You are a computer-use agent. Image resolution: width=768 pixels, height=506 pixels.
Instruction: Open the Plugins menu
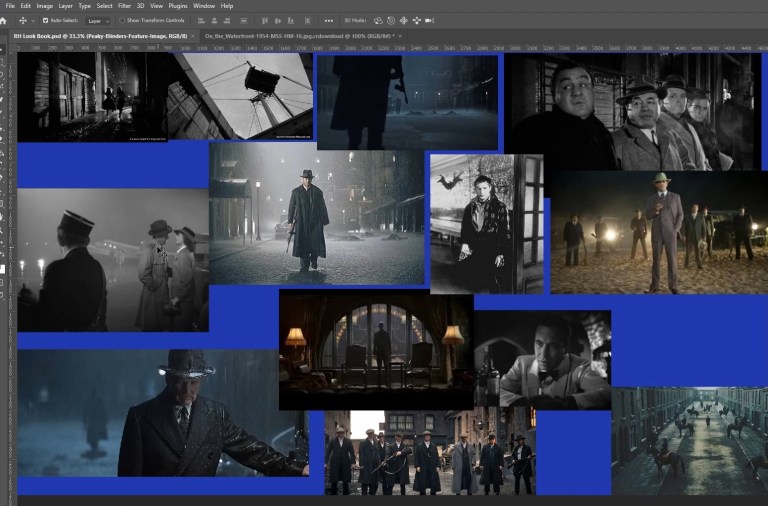click(178, 6)
